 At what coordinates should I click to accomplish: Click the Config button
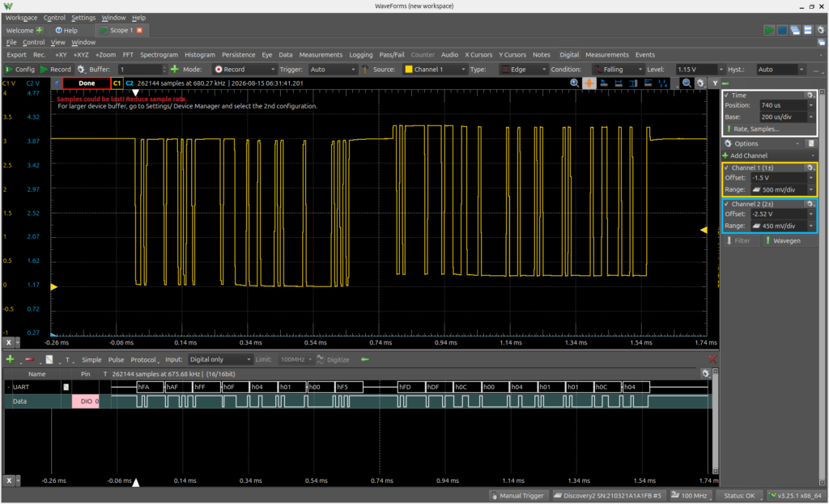(x=19, y=70)
